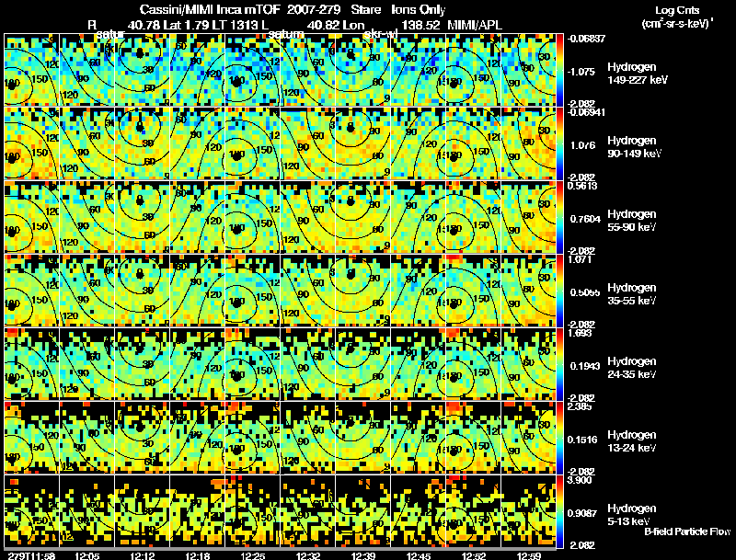
Task: Click the color bar beside Hydrogen 24-35 keV
Action: [559, 364]
